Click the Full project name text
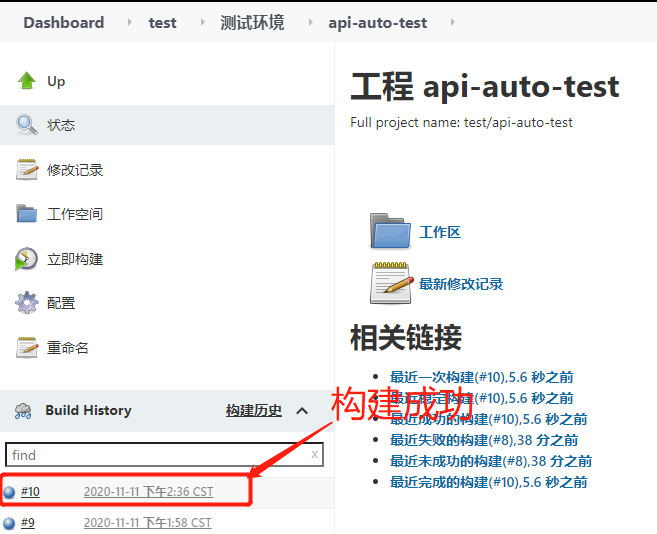657x534 pixels. coord(461,122)
